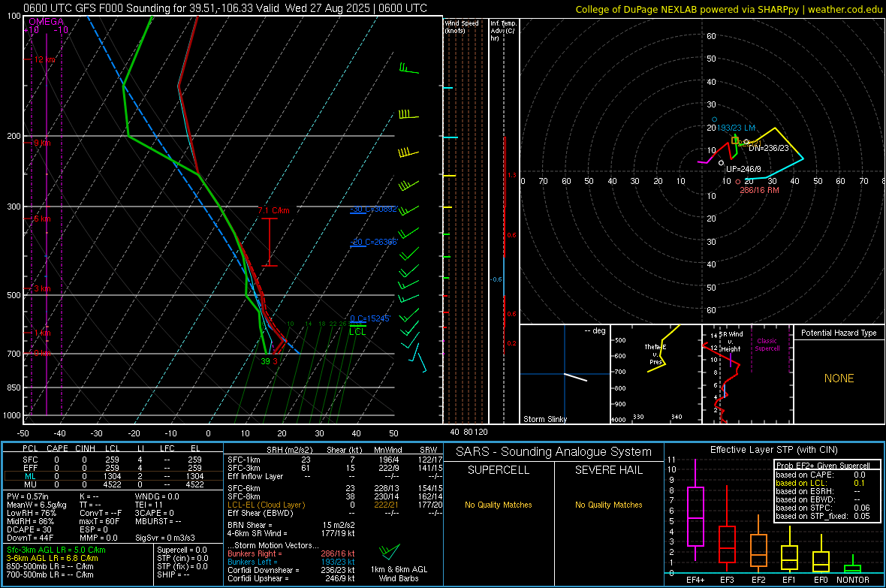The image size is (886, 588).
Task: Click the wind barb icon above 1km & 6km AGL
Action: pos(390,551)
